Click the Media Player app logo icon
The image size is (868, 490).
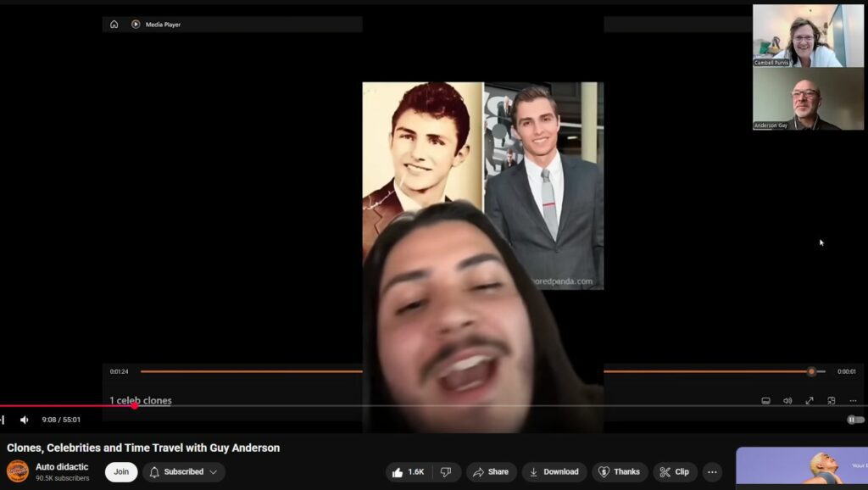pyautogui.click(x=136, y=25)
